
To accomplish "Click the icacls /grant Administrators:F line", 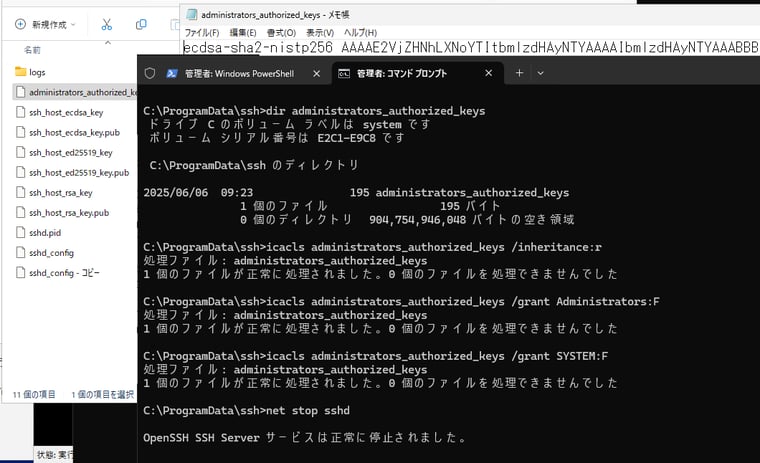I will 401,302.
